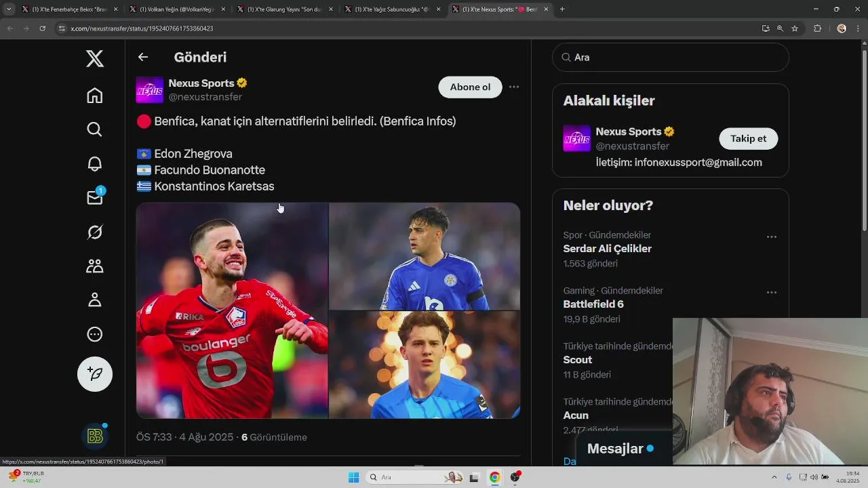Click Abone ol subscribe button

tap(470, 87)
